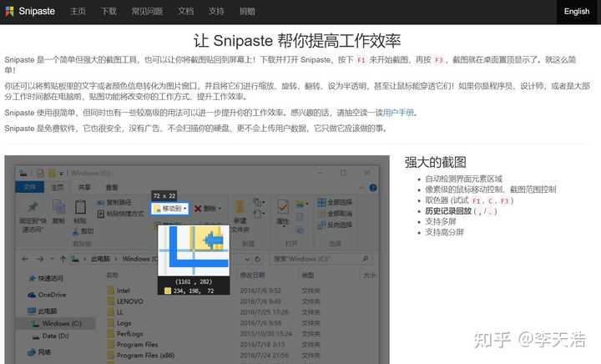Open the 移动到 dropdown in Explorer ribbon

click(x=169, y=209)
